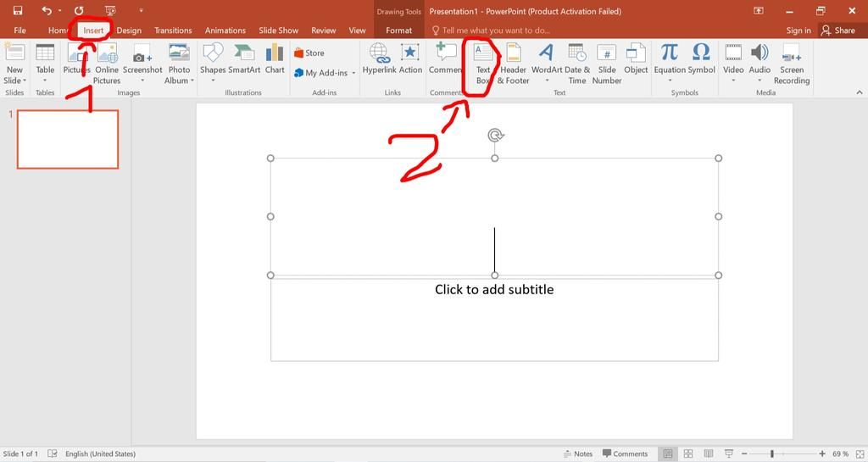Start slideshow from beginning in quick access toolbar

[110, 10]
